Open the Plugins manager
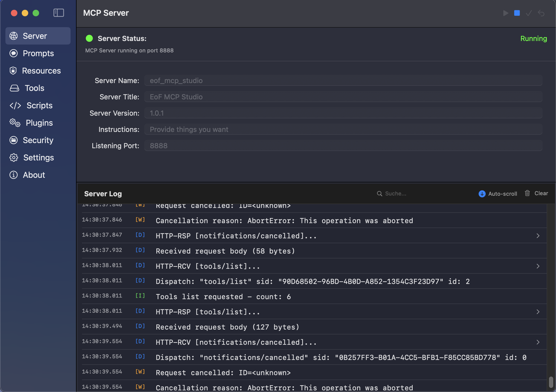The image size is (556, 392). (39, 123)
